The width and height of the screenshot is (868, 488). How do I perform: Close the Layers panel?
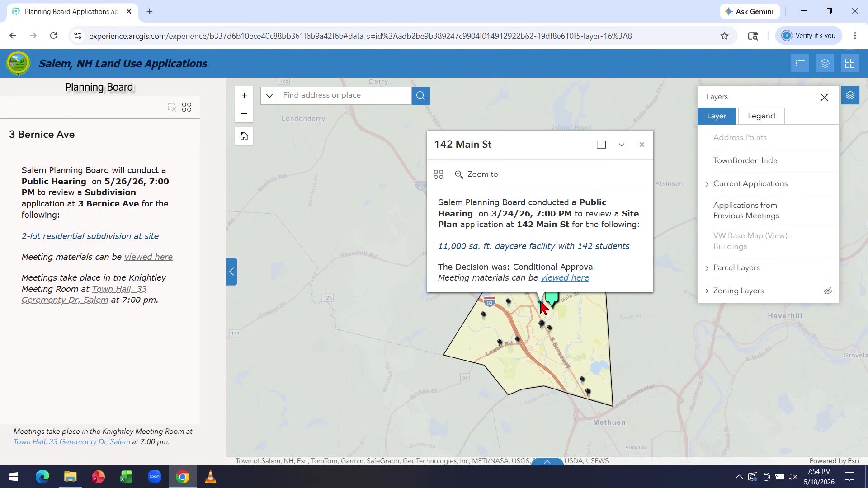(824, 97)
